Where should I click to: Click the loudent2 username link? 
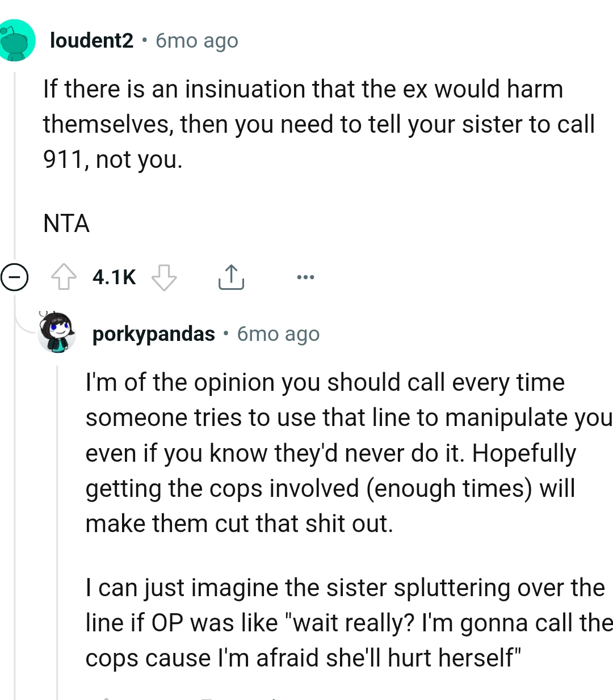click(x=91, y=40)
